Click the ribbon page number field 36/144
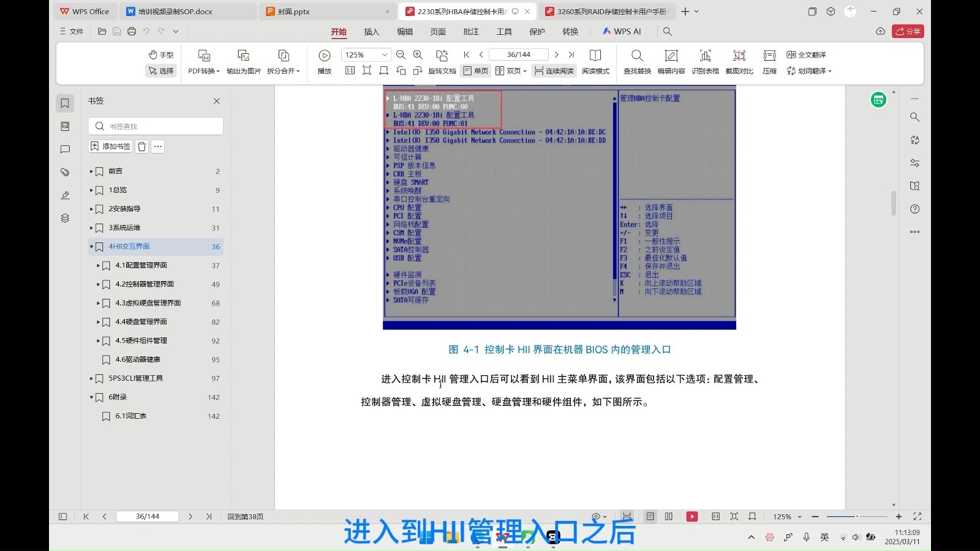 point(519,54)
